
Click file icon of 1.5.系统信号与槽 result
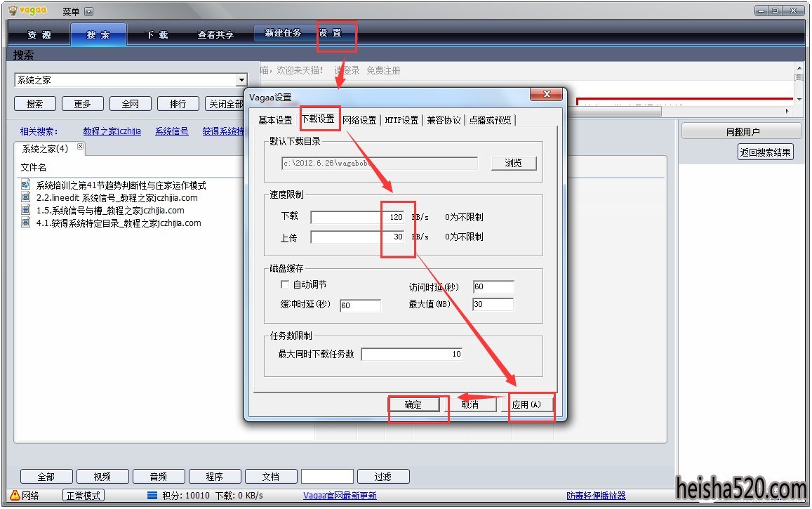click(x=25, y=210)
